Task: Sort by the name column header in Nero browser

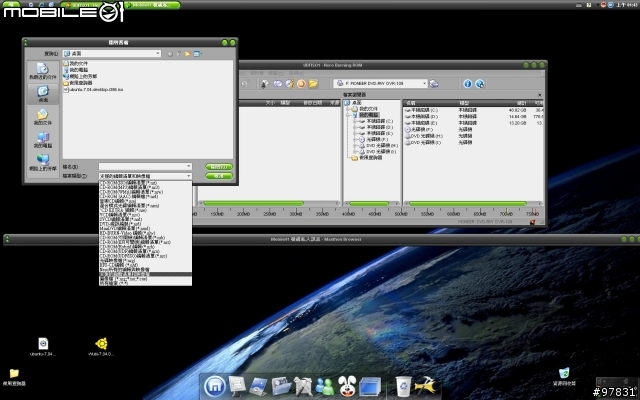Action: click(x=431, y=103)
